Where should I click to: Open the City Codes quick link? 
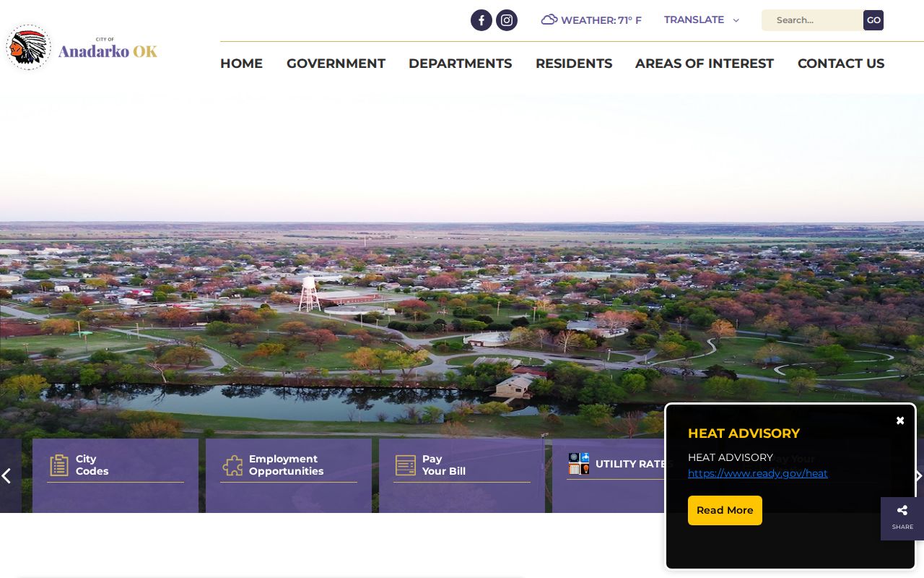pyautogui.click(x=115, y=475)
